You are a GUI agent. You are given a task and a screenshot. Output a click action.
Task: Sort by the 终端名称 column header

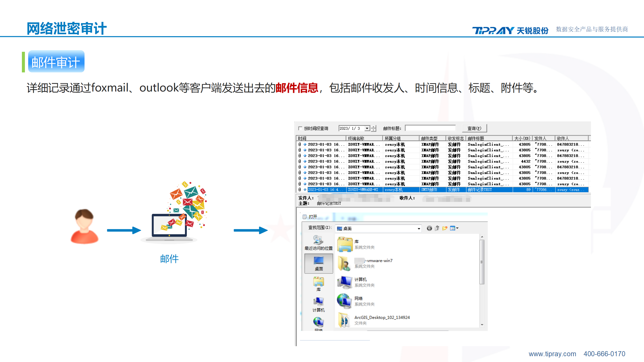point(364,138)
